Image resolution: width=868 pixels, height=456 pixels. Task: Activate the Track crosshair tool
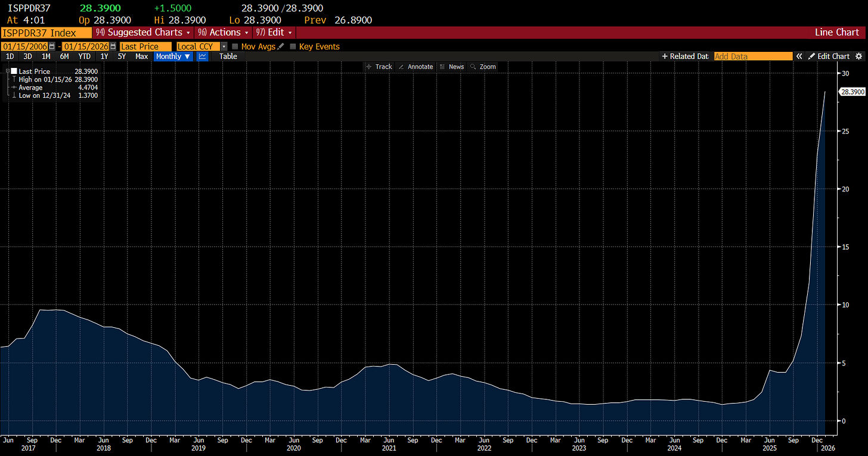click(379, 67)
